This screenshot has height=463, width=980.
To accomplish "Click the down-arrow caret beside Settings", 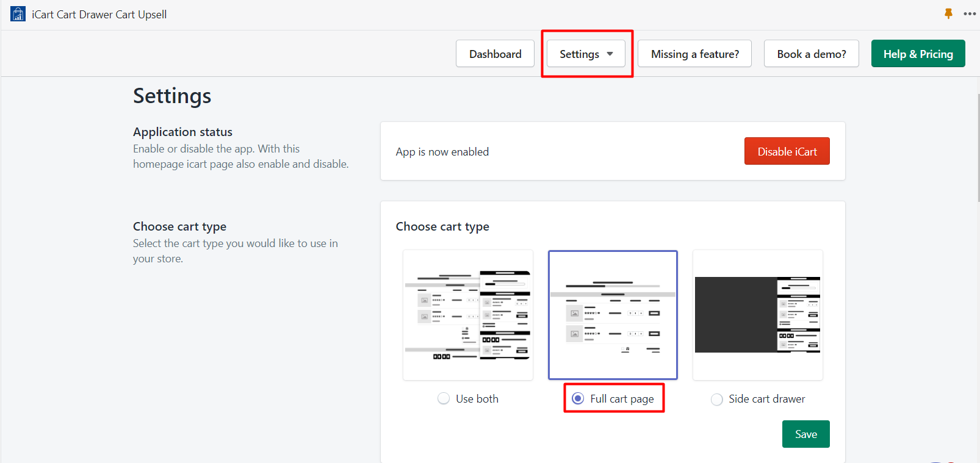I will 610,54.
